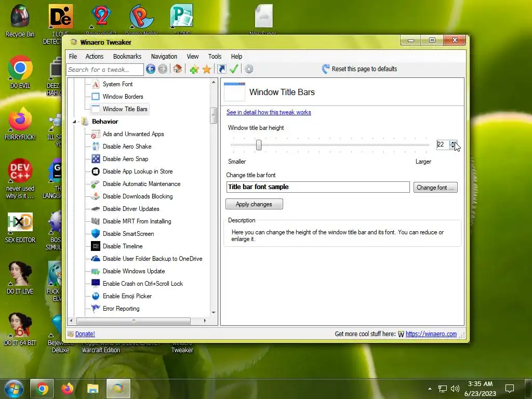This screenshot has height=399, width=532.
Task: Open the Bookmarks menu
Action: (127, 56)
